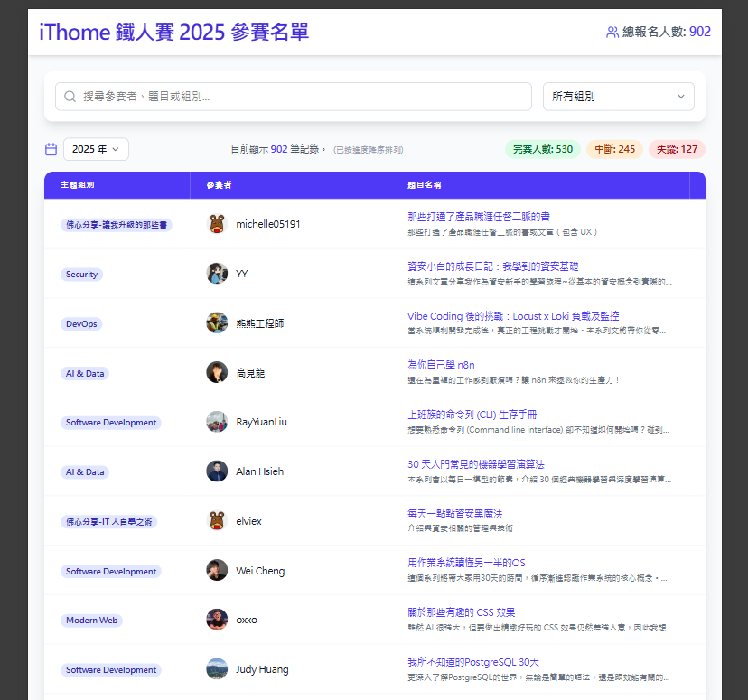Screen dimensions: 748x700
Task: Expand the chevron on the 所有組別 selector
Action: coord(682,96)
